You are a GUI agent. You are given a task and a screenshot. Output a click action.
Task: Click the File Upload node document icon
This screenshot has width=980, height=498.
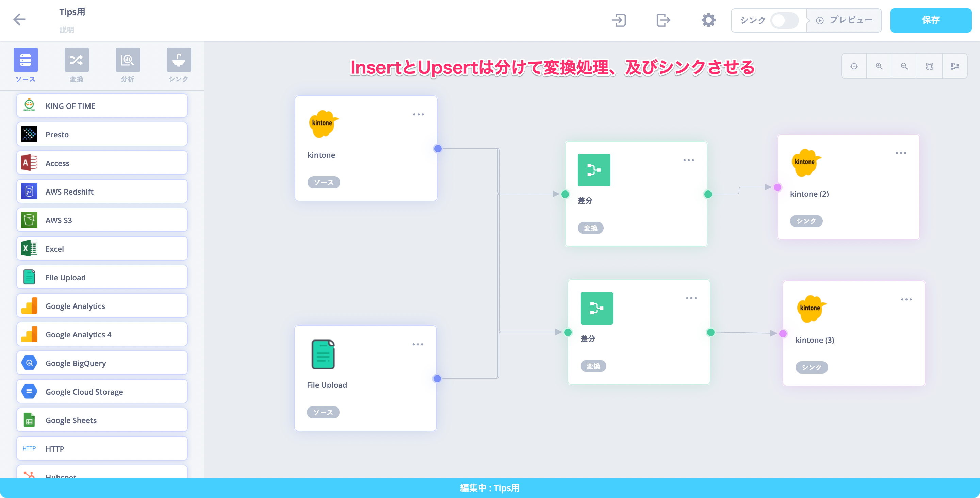click(x=323, y=354)
